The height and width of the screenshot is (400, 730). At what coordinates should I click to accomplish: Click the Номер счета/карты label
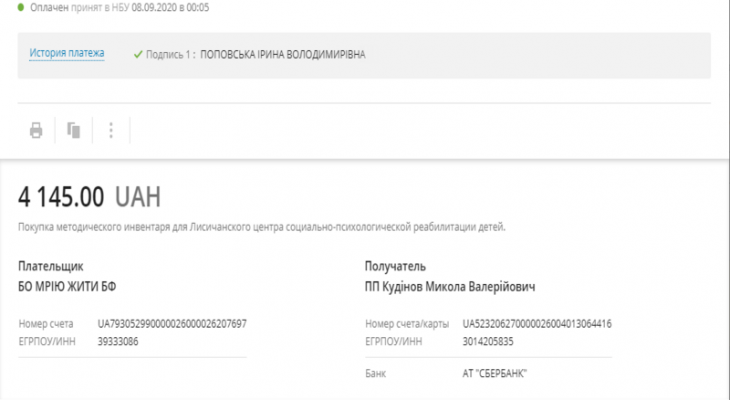point(407,324)
